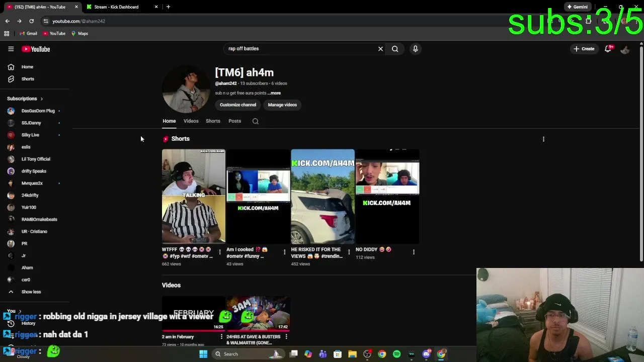Go back with the browser back arrow
The height and width of the screenshot is (362, 644).
tap(7, 21)
